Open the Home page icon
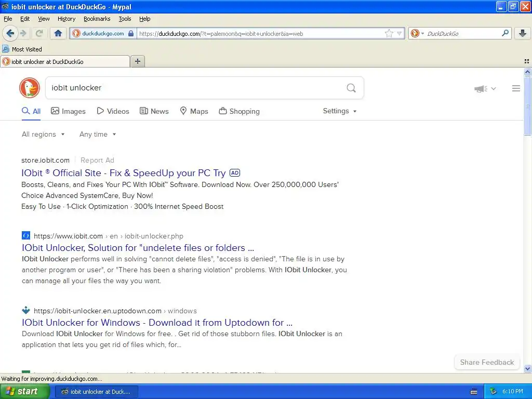 [58, 33]
